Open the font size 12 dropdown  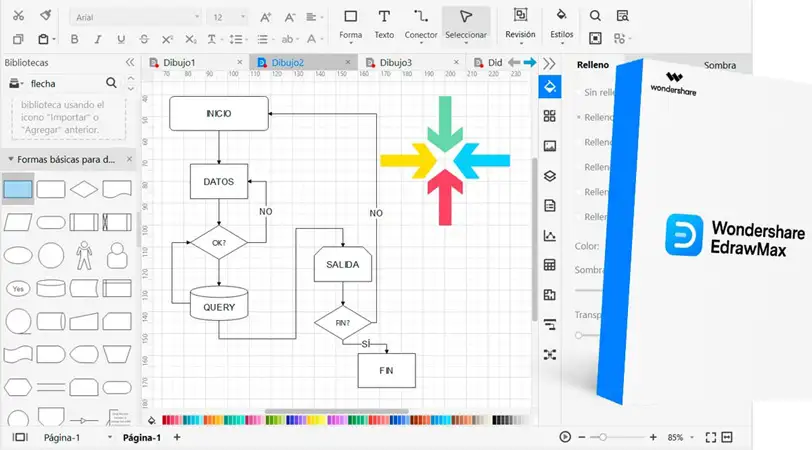[227, 17]
